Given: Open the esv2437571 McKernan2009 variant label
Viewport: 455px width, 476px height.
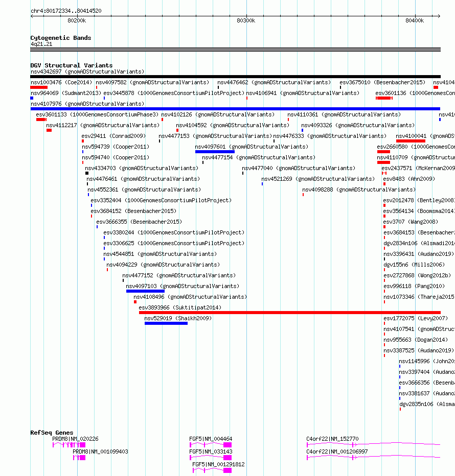Looking at the screenshot, I should point(418,168).
